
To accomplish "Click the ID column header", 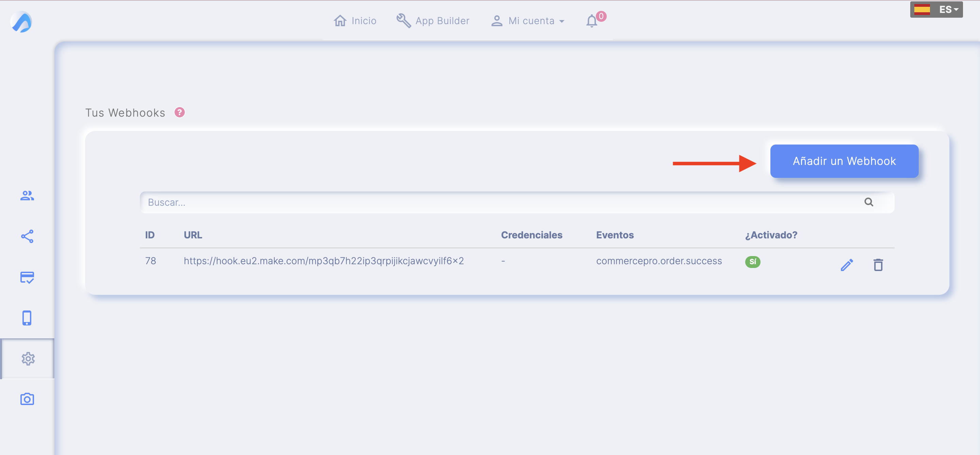I will pyautogui.click(x=149, y=235).
